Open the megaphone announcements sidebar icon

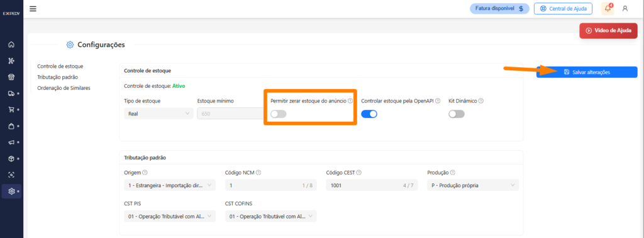(x=11, y=143)
